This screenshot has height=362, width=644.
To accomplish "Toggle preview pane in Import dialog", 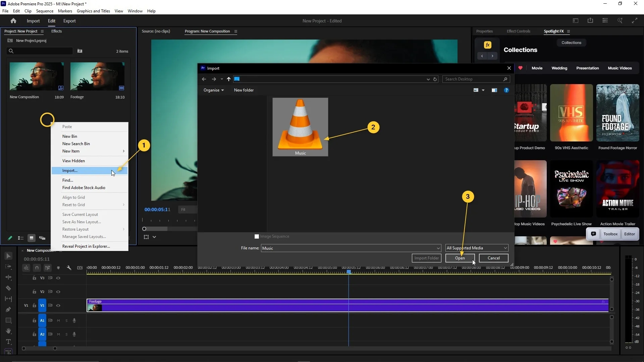I will coord(494,90).
